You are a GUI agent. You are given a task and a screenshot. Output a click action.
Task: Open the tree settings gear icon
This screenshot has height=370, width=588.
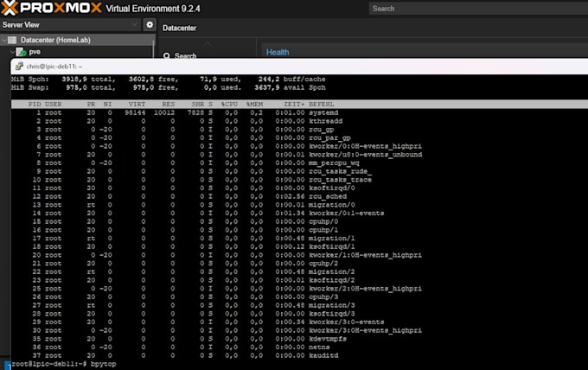pyautogui.click(x=150, y=25)
